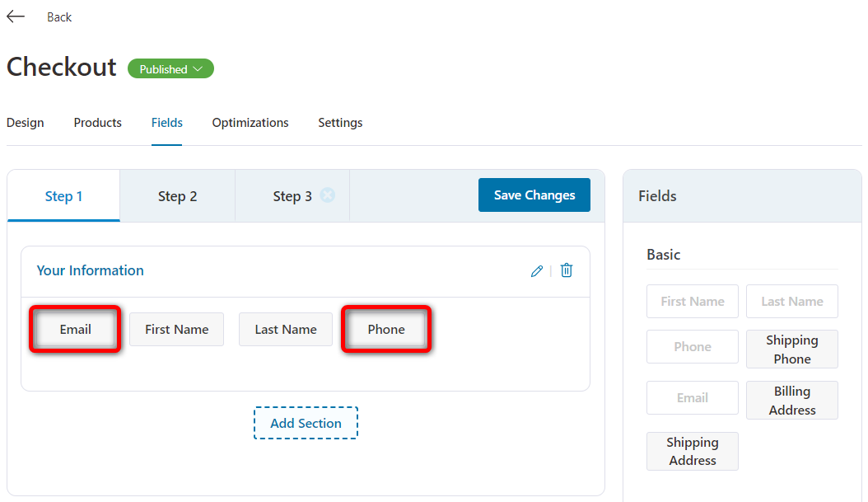Click the Save Changes button
The width and height of the screenshot is (868, 502).
click(534, 195)
